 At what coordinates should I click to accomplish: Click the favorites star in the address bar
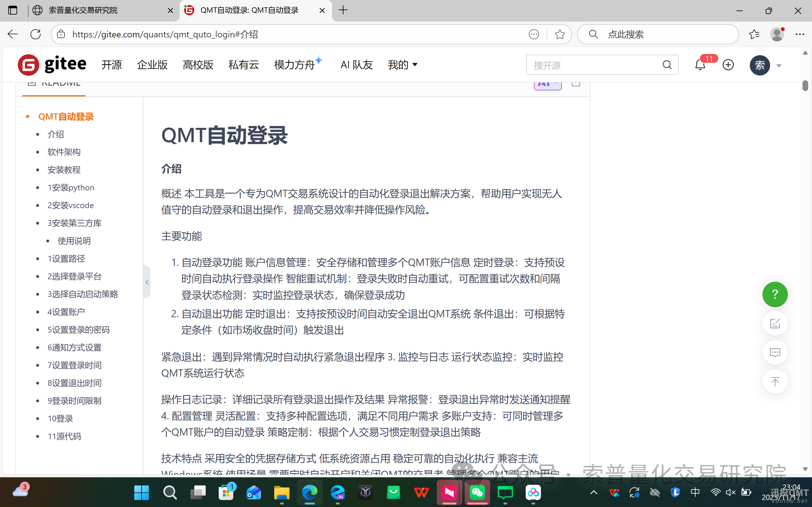coord(559,34)
